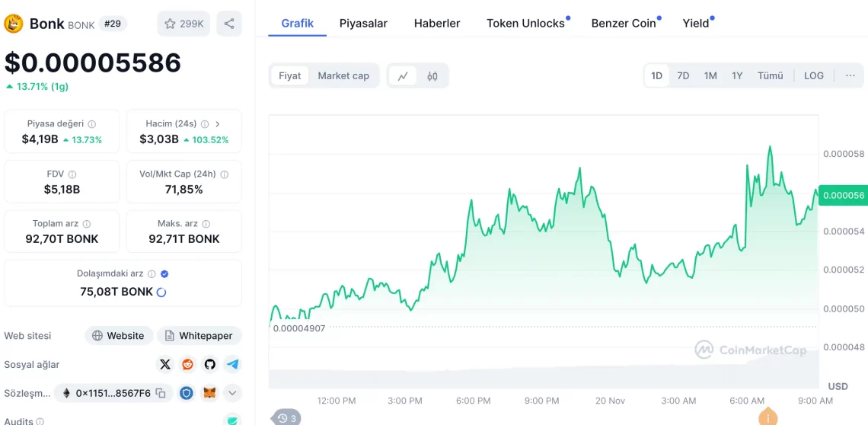Screen dimensions: 868x425
Task: Visit the Website link
Action: pyautogui.click(x=118, y=335)
